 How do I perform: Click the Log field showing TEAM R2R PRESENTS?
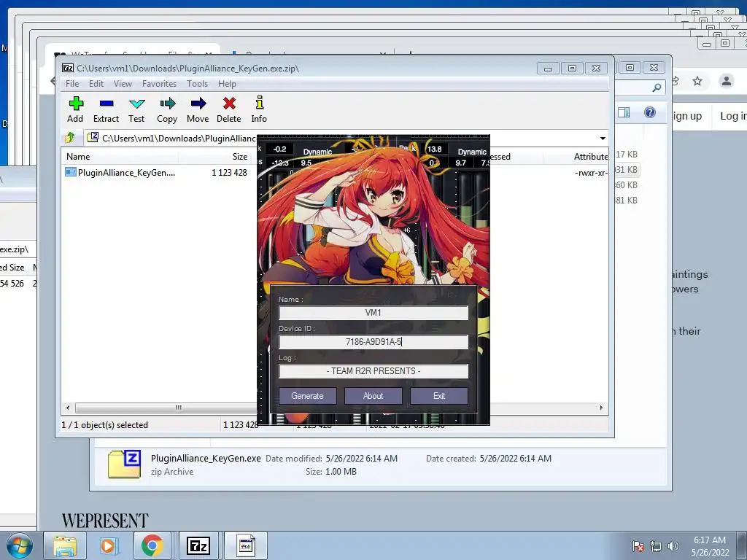pos(373,371)
